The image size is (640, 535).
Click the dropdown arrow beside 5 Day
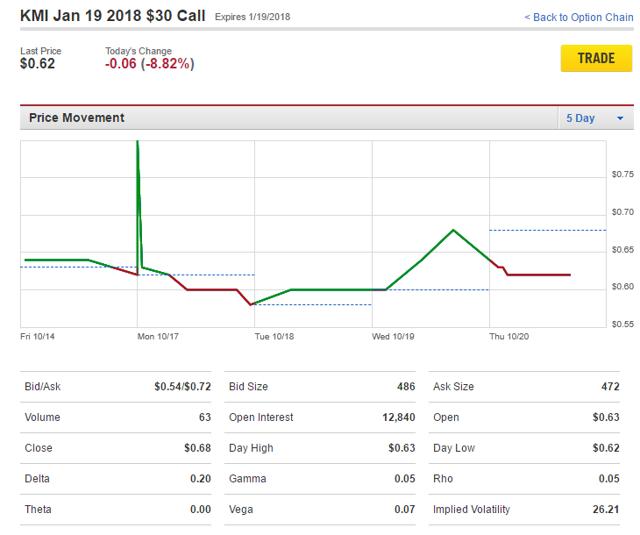click(x=620, y=118)
